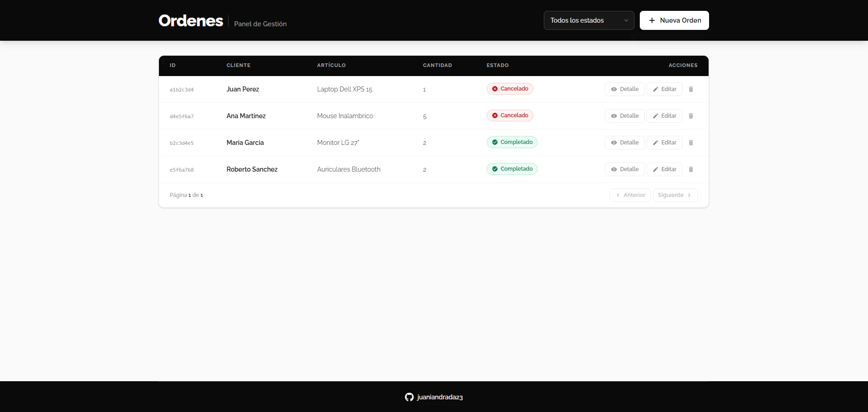Open the Todos los estados dropdown

click(588, 20)
